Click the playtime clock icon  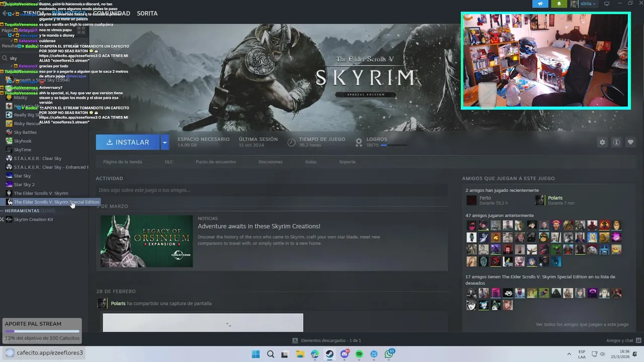point(291,142)
